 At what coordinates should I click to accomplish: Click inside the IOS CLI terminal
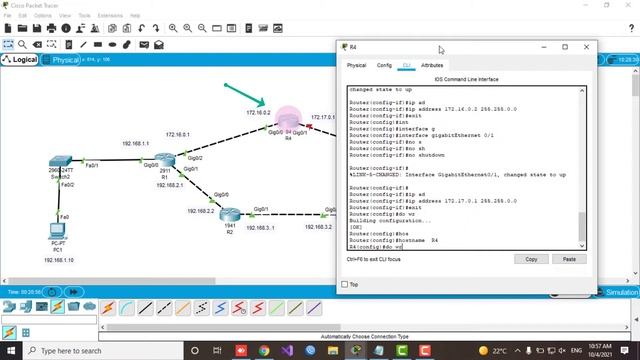point(463,168)
